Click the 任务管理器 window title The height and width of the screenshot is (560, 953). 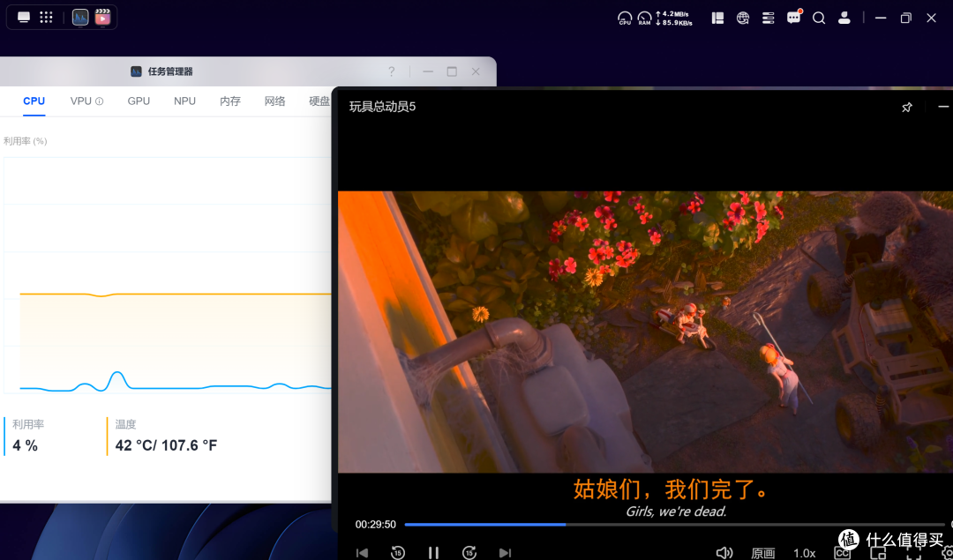(x=170, y=71)
